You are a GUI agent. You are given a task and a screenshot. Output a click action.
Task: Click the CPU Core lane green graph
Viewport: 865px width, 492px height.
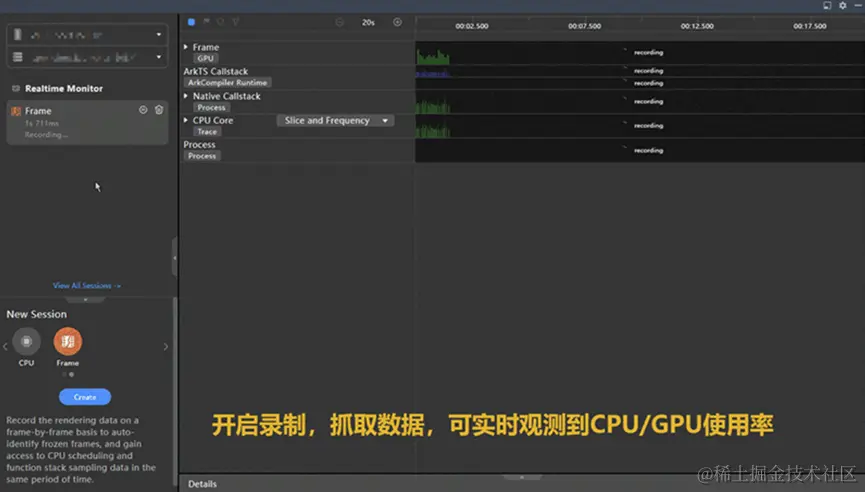point(433,130)
